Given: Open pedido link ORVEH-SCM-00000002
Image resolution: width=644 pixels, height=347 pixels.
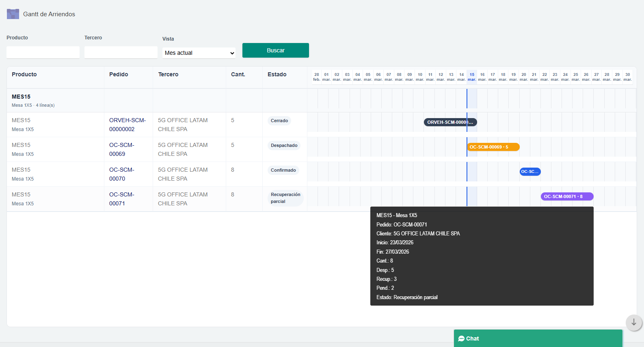Looking at the screenshot, I should point(127,125).
